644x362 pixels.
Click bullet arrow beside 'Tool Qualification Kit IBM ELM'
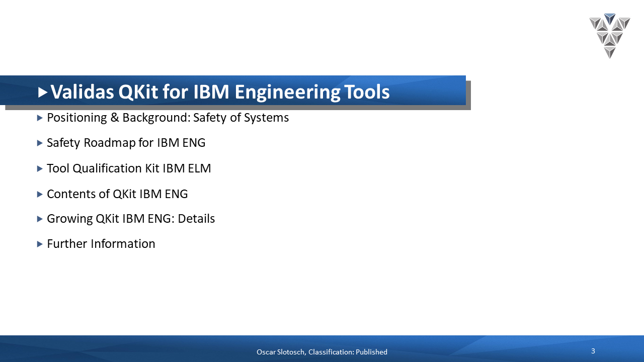pyautogui.click(x=40, y=169)
